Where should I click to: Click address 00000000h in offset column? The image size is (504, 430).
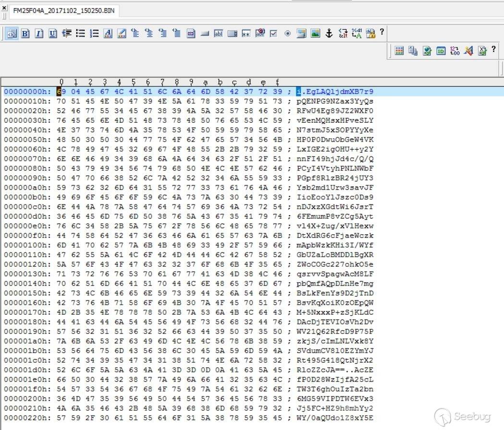tap(27, 92)
